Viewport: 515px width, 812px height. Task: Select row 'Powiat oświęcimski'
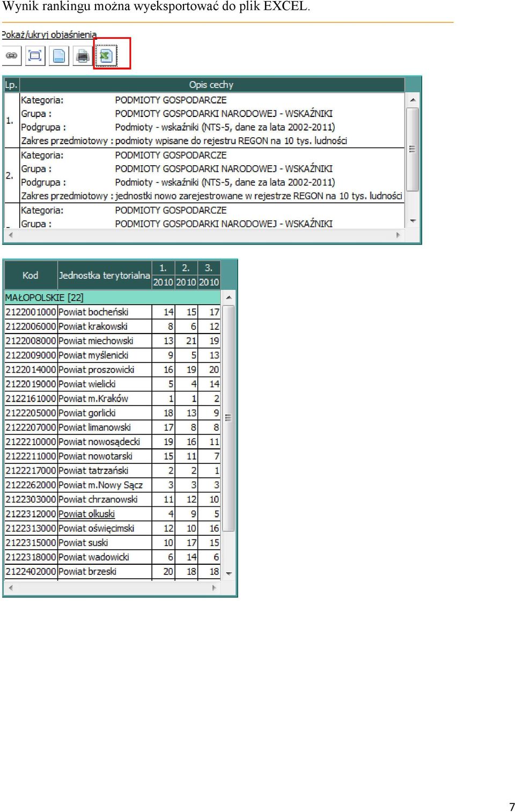click(113, 529)
